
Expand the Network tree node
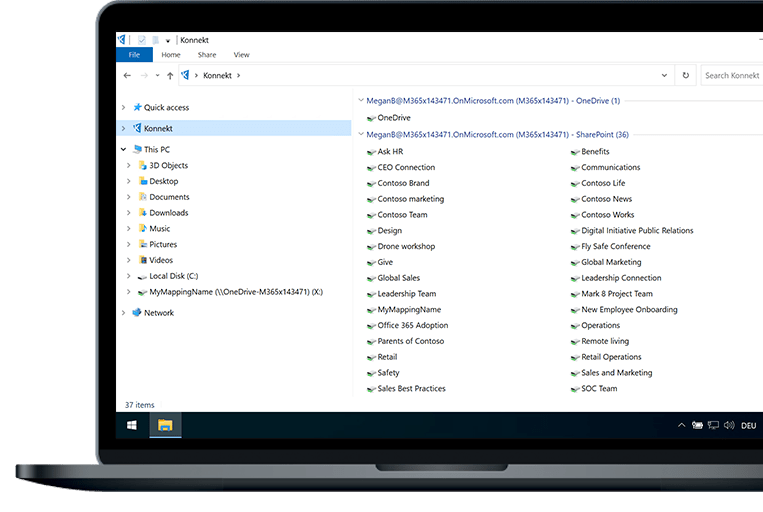tap(123, 313)
